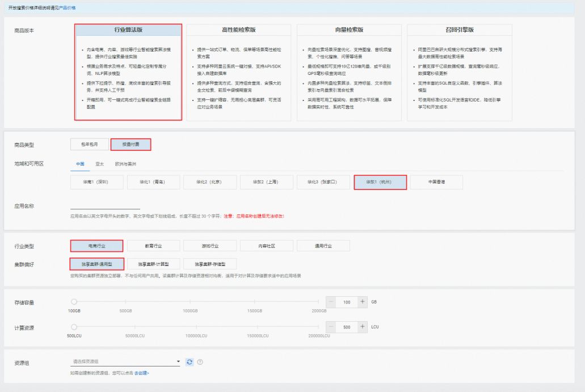
Task: Switch to the 亚太 region tab
Action: pyautogui.click(x=100, y=164)
